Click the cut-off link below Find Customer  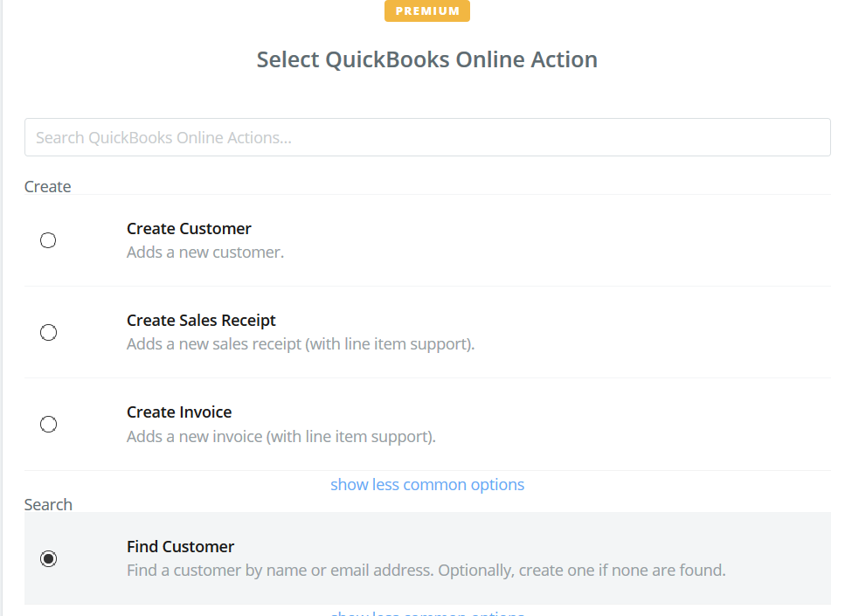(426, 613)
